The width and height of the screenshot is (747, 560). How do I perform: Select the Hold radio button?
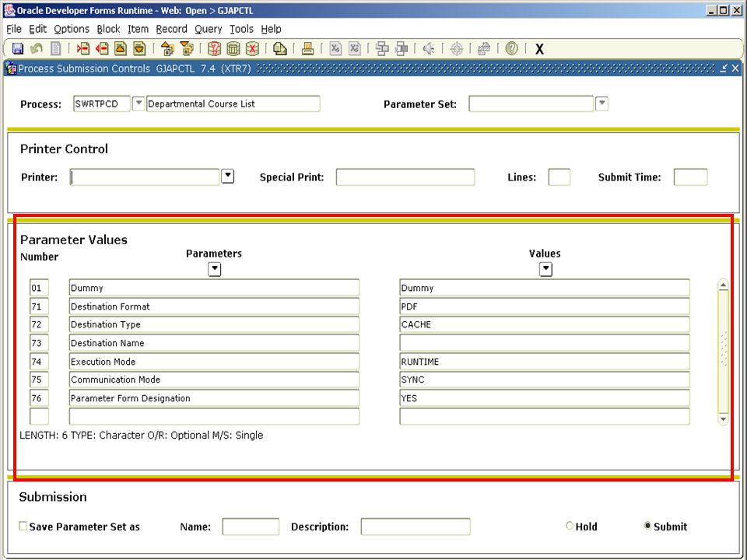click(x=570, y=526)
